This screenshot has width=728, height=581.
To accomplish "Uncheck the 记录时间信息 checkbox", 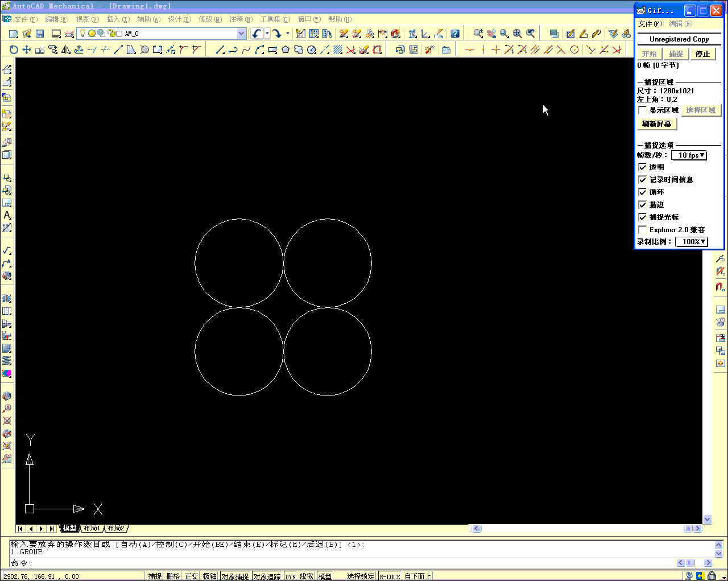I will tap(643, 179).
